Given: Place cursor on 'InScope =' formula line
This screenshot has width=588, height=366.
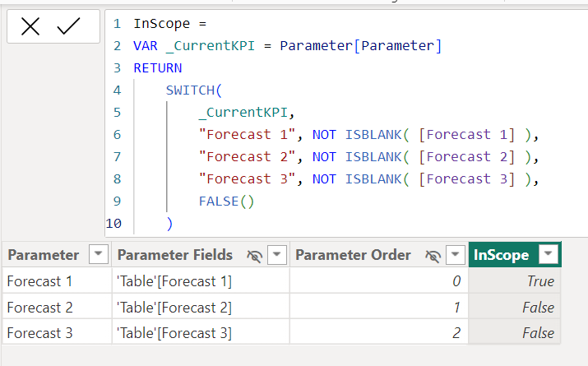Looking at the screenshot, I should tap(170, 24).
